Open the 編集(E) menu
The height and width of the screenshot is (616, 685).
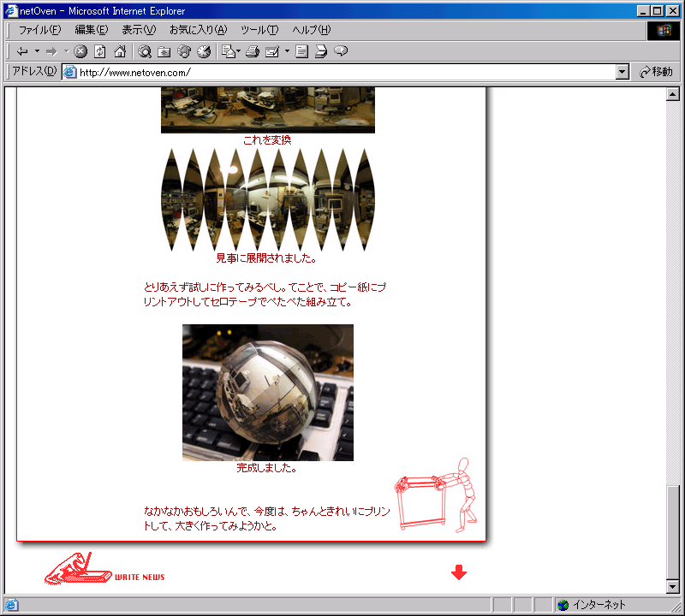(92, 30)
